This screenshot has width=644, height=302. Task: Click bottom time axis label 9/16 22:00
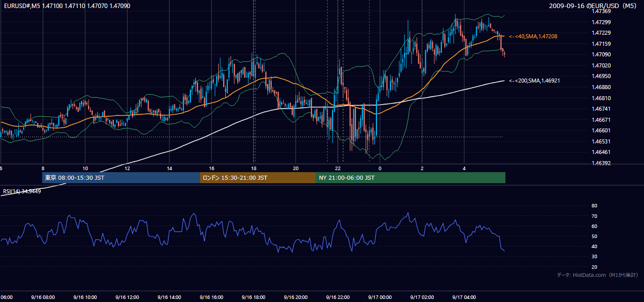338,297
